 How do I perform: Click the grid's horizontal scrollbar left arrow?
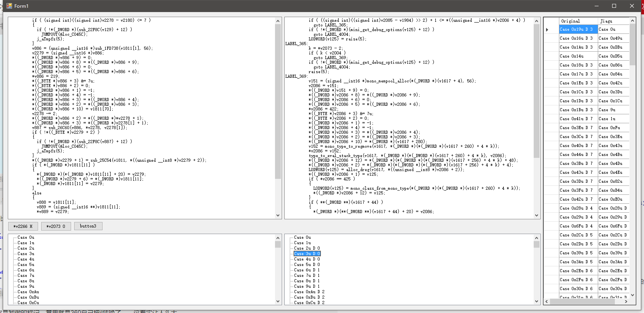(x=547, y=301)
